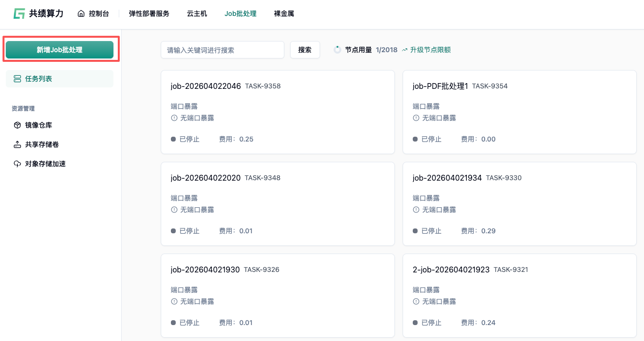Click the 任务列表 list icon
644x341 pixels.
click(17, 79)
